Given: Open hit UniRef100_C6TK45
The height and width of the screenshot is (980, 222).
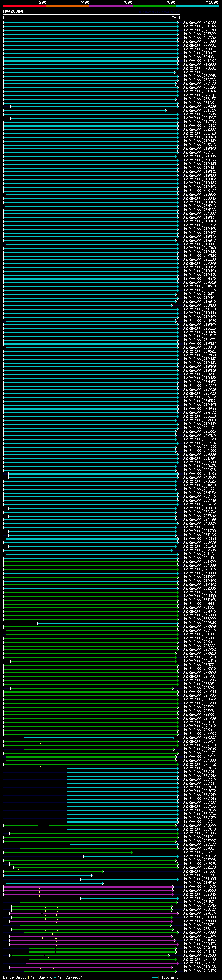Looking at the screenshot, I should [x=199, y=26].
